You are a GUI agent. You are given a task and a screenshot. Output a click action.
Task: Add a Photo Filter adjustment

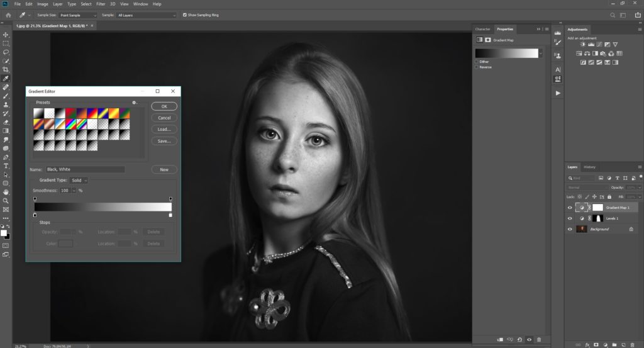tap(603, 53)
